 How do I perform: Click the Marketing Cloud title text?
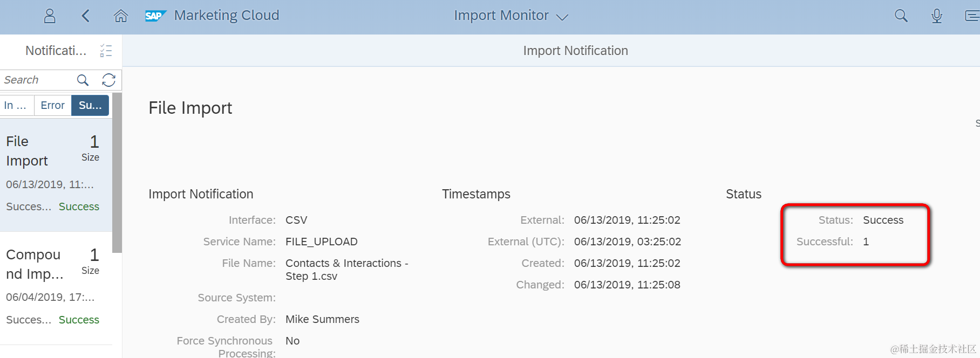(x=226, y=16)
